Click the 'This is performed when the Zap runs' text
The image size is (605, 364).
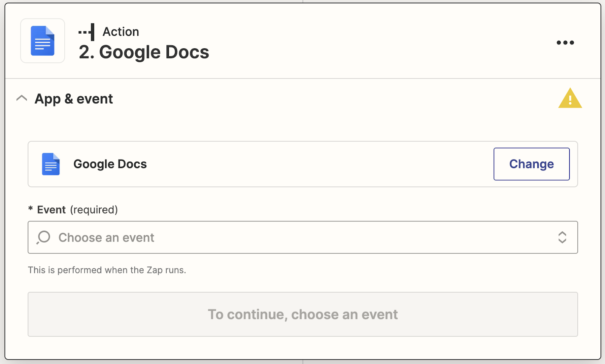(107, 270)
